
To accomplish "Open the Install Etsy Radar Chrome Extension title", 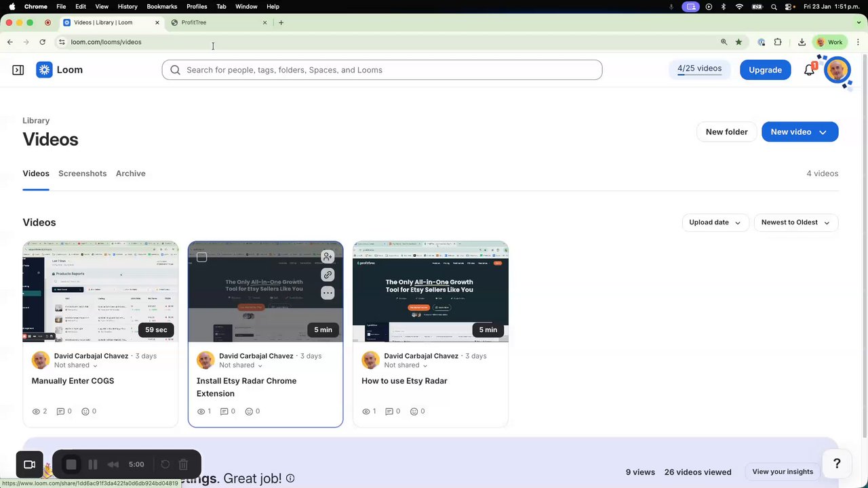I will coord(246,387).
